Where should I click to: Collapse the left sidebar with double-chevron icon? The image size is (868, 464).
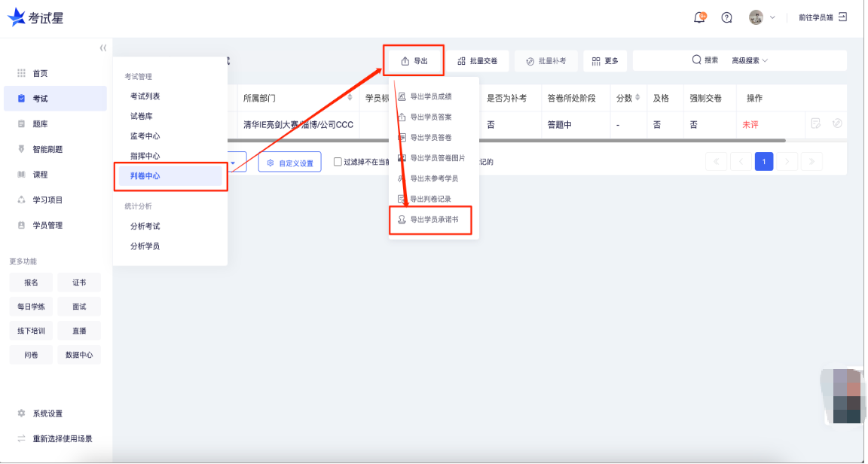pyautogui.click(x=103, y=48)
